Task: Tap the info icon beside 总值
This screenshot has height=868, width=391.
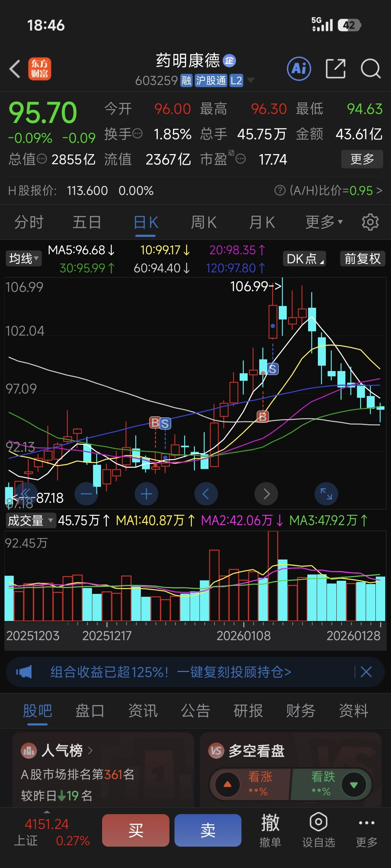Action: click(x=42, y=159)
